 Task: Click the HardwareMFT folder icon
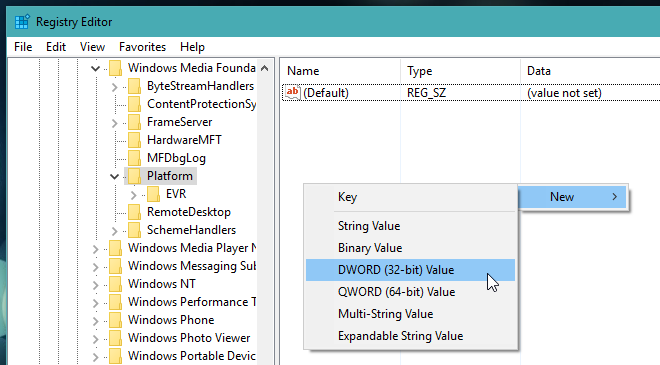pos(134,140)
